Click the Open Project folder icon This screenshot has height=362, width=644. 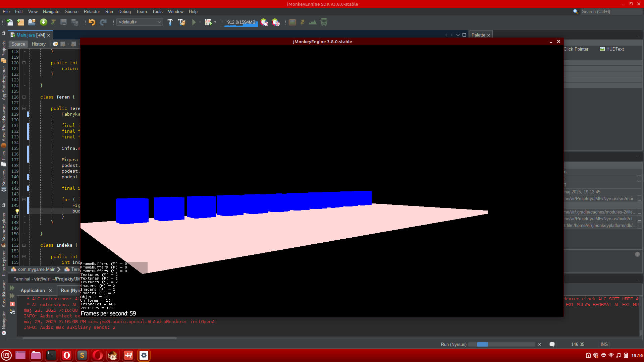pyautogui.click(x=32, y=22)
